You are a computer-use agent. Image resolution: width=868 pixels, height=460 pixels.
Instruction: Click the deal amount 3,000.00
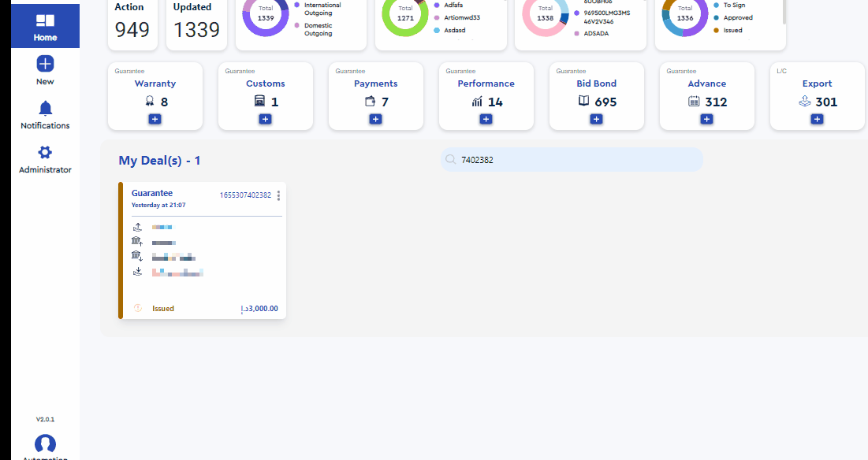[259, 309]
